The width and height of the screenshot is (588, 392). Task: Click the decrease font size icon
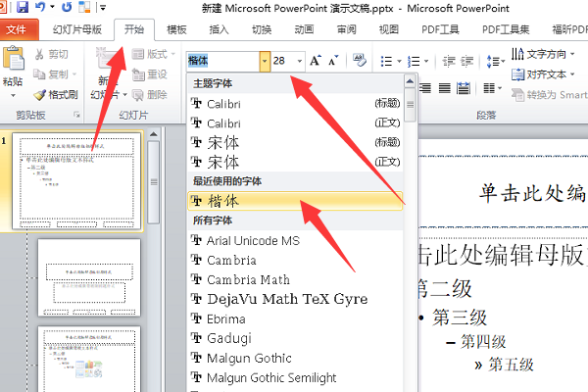[334, 61]
